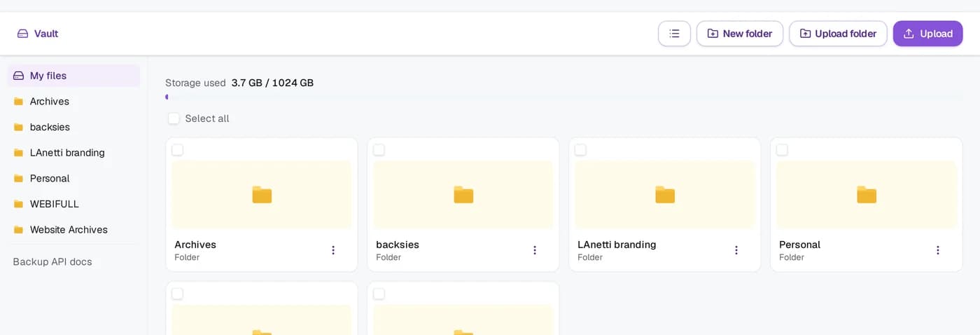The image size is (980, 335).
Task: Tick the backsies card checkbox
Action: 379,150
